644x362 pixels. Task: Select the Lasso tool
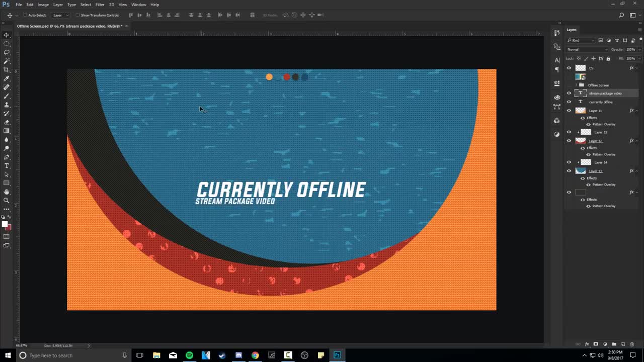point(7,52)
